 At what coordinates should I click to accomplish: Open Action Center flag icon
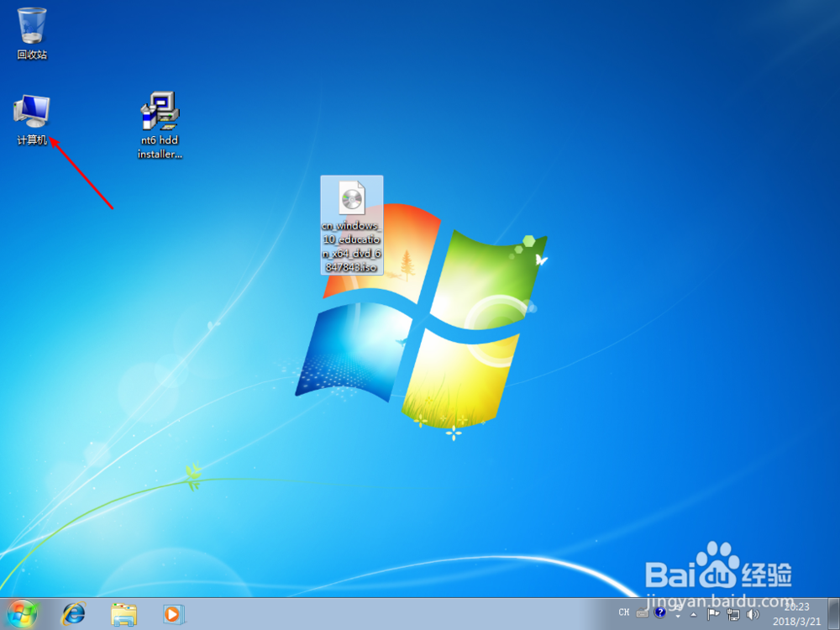[x=713, y=615]
